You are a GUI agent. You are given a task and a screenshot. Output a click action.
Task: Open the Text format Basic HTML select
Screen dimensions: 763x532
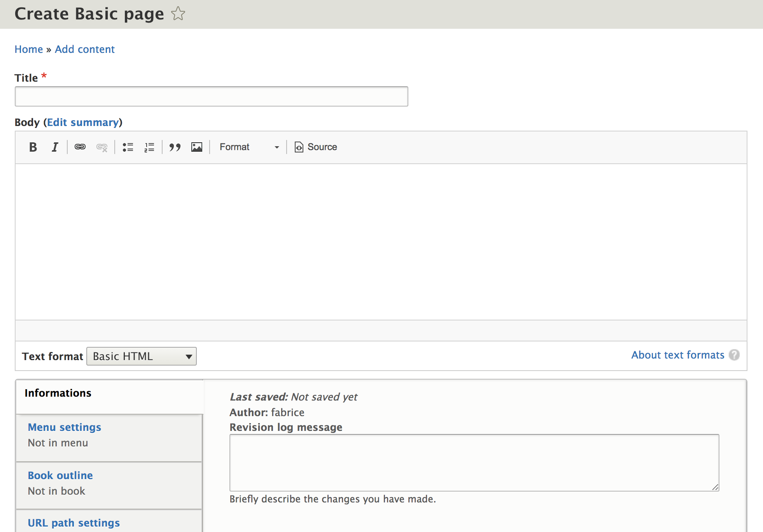point(142,356)
